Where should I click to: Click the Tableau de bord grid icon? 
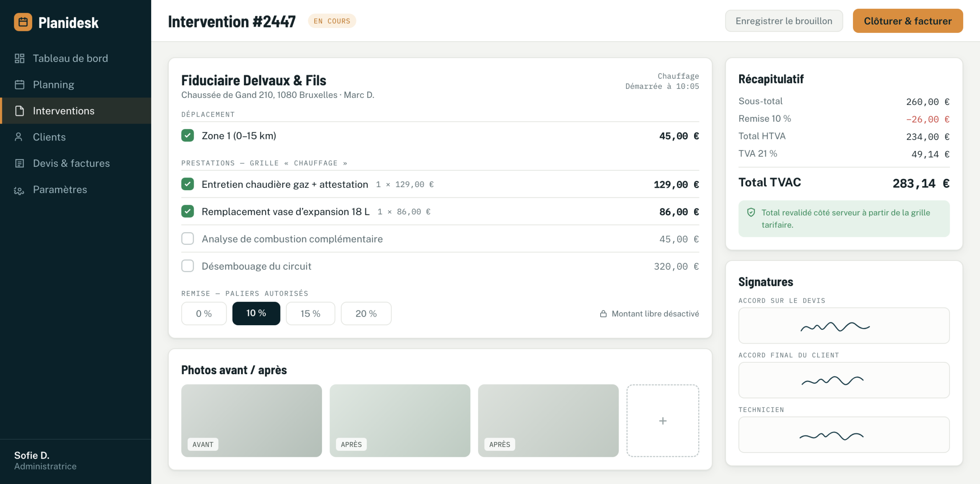[20, 58]
